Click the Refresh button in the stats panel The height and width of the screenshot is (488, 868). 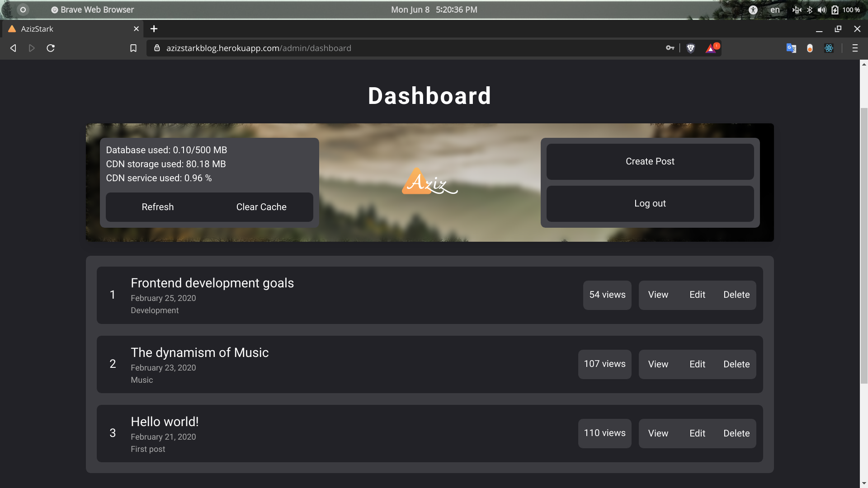tap(158, 207)
